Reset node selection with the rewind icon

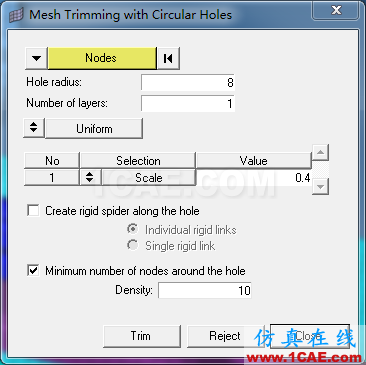tap(168, 58)
